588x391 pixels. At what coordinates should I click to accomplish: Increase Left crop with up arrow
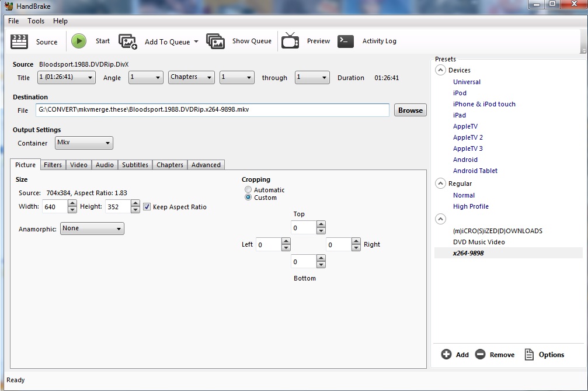tap(286, 241)
